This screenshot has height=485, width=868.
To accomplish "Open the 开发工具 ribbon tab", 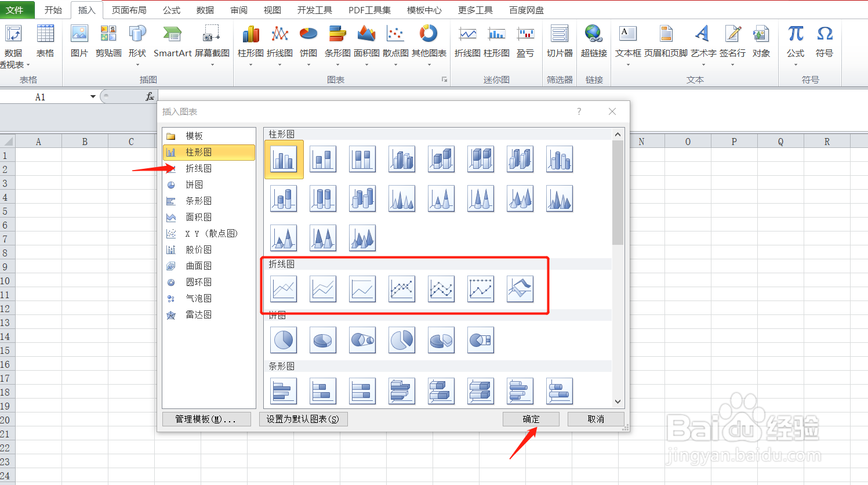I will (314, 9).
